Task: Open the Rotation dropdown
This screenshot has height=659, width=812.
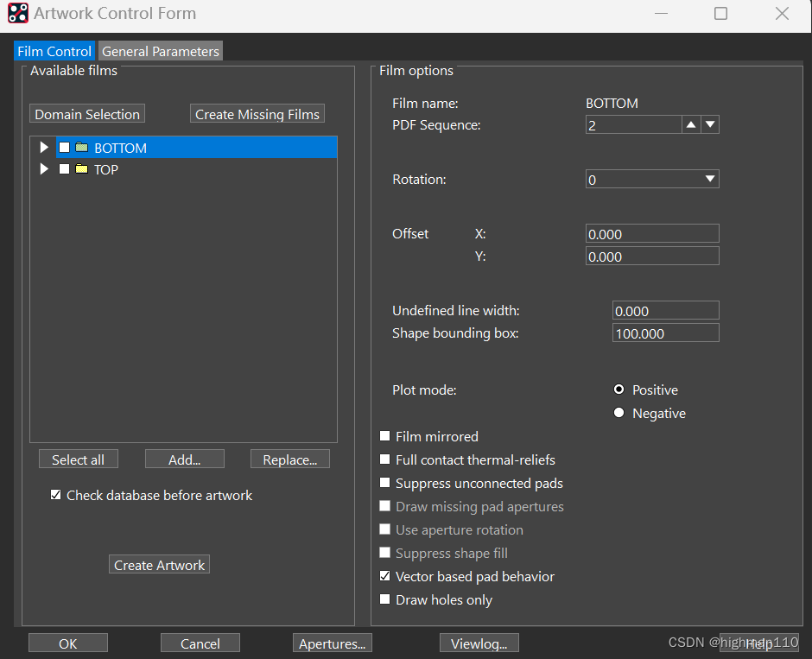Action: click(709, 180)
